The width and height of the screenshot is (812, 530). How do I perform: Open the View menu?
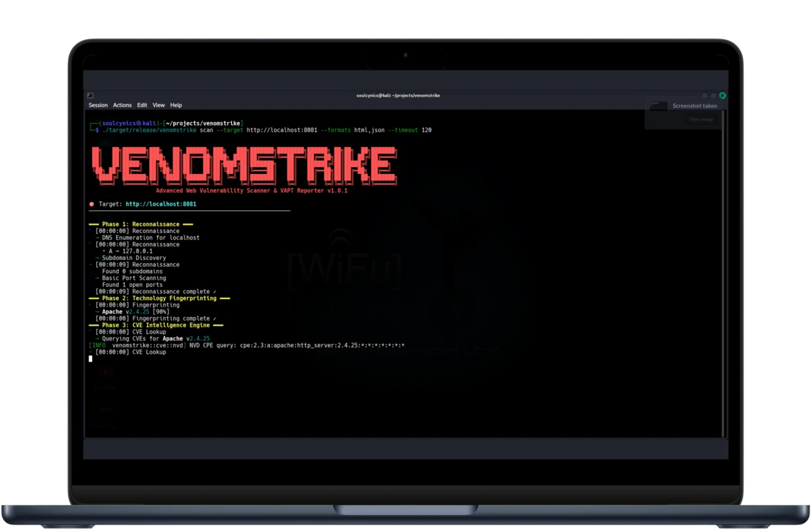click(x=158, y=106)
